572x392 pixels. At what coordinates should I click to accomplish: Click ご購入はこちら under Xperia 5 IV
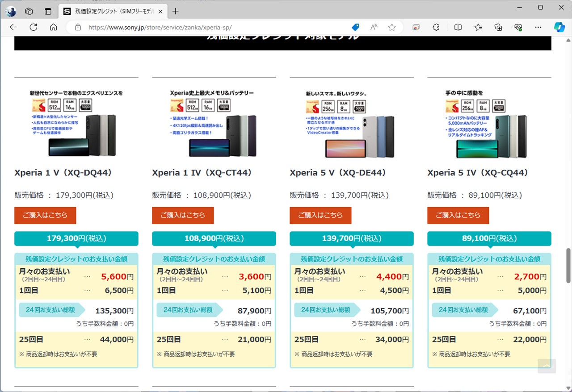[458, 215]
